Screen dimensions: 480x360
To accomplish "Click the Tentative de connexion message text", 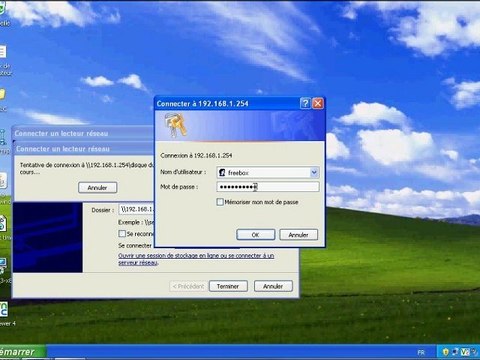I will coord(87,168).
